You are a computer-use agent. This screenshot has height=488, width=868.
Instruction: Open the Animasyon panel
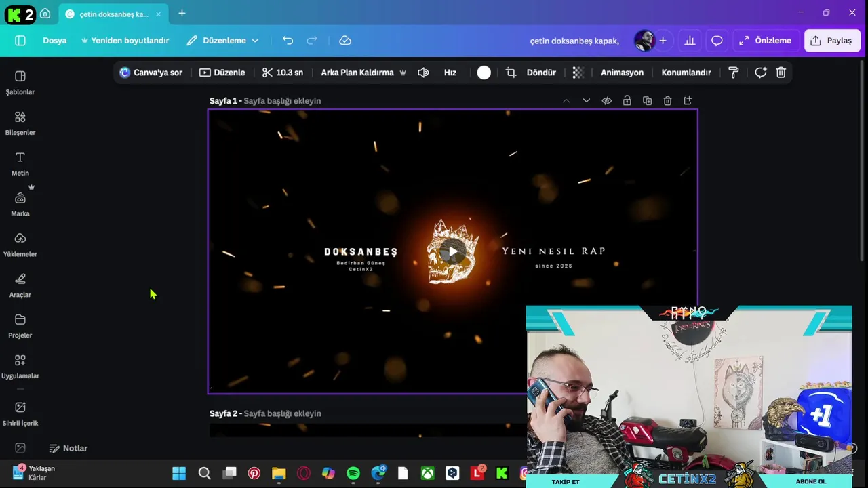point(622,73)
